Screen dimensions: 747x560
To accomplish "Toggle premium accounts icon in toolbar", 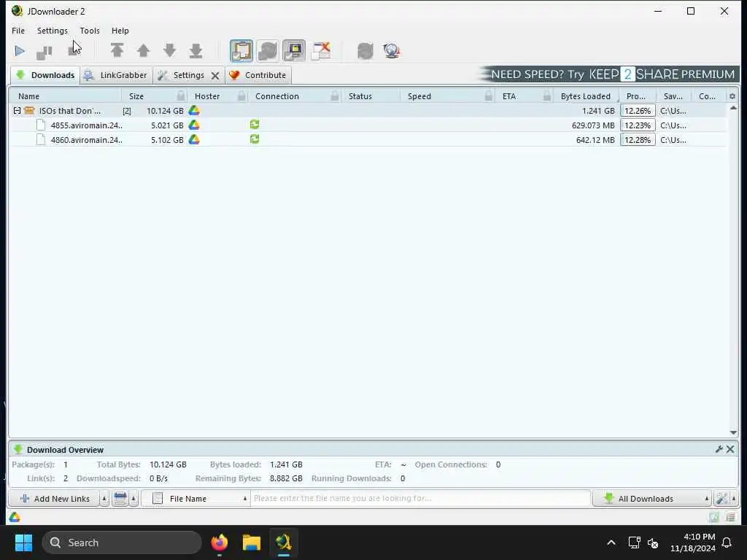I will [x=294, y=51].
